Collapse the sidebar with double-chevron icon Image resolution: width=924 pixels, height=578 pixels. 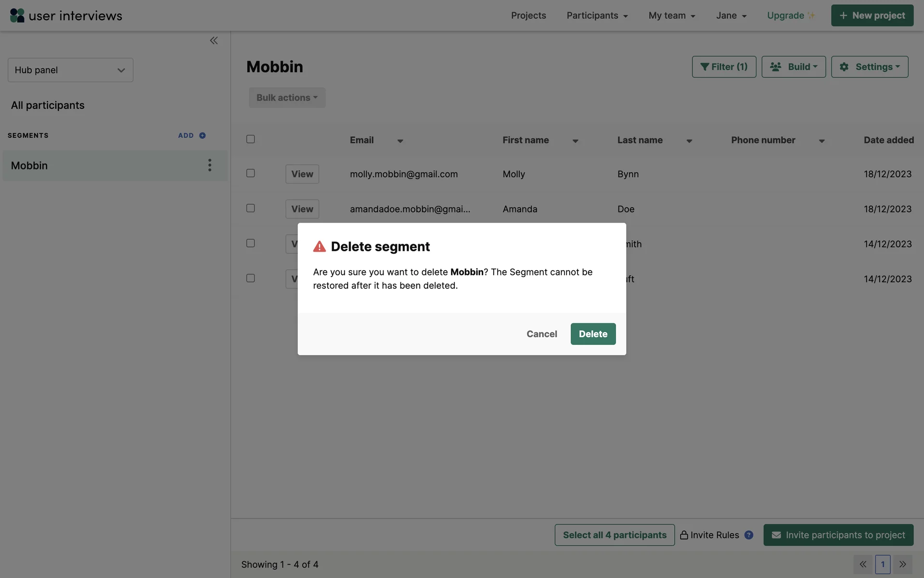(214, 40)
